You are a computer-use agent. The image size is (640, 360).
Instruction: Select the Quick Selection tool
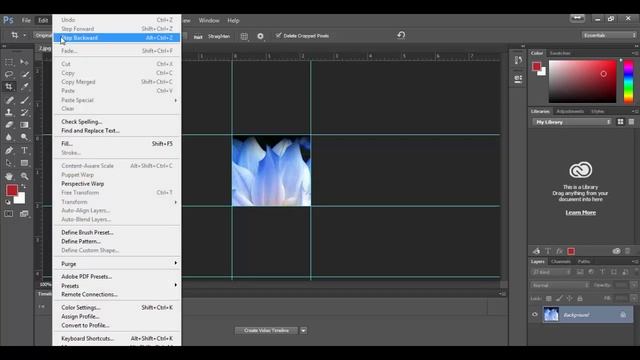tap(24, 74)
